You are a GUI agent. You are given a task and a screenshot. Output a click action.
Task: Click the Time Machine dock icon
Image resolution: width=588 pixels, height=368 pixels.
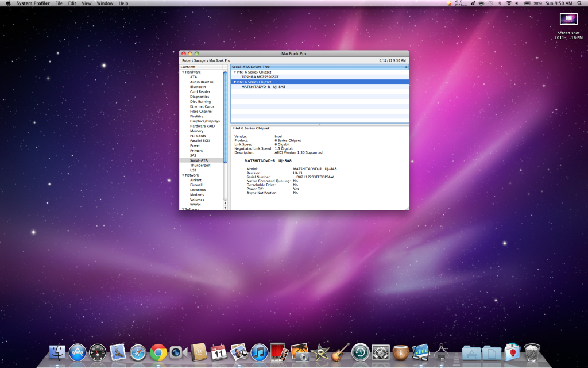click(x=360, y=352)
